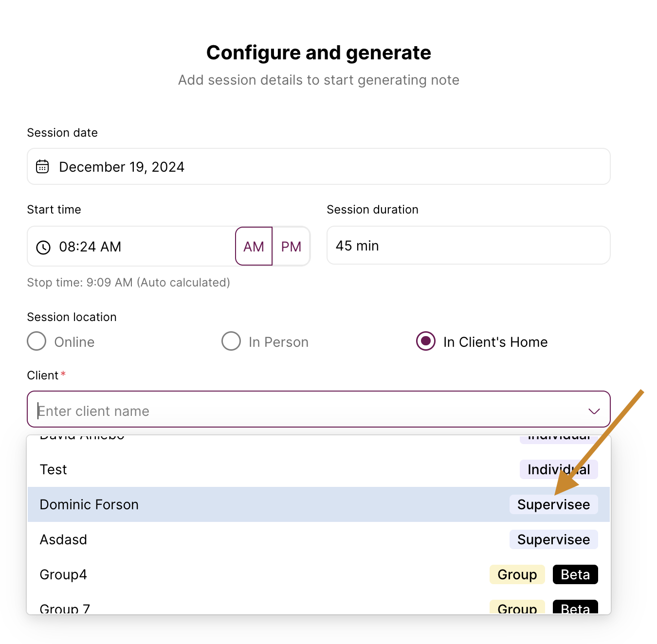Switch start time to PM
657x644 pixels.
pyautogui.click(x=291, y=247)
